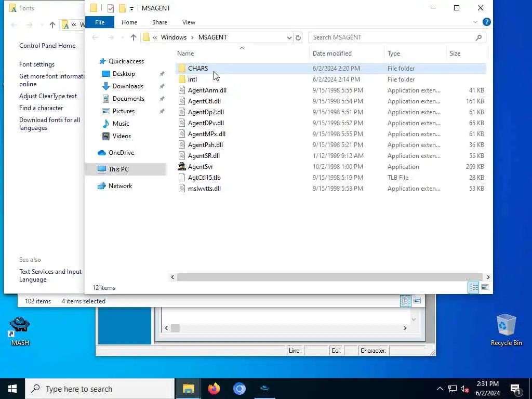The width and height of the screenshot is (532, 399).
Task: Click Download fonts for all languages link
Action: [49, 124]
